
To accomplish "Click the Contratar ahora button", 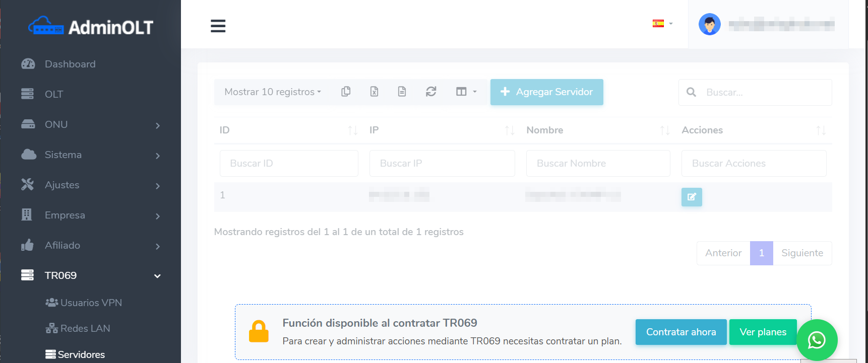I will tap(680, 332).
